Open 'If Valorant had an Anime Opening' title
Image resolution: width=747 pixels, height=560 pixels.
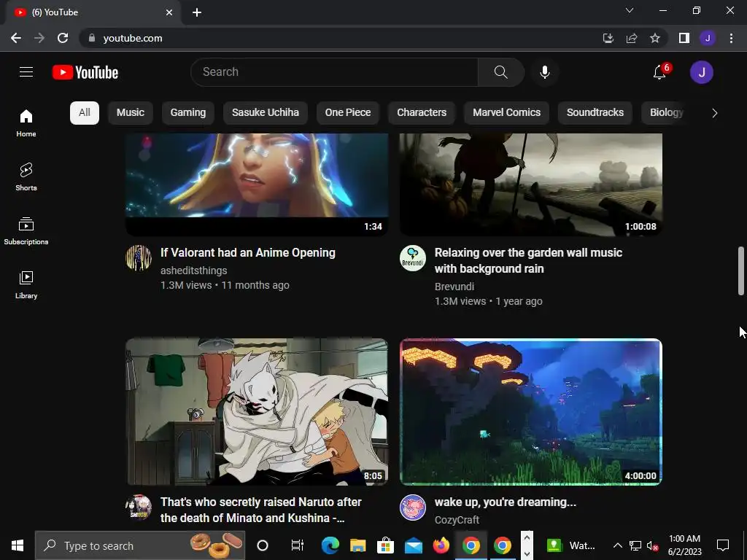(248, 253)
